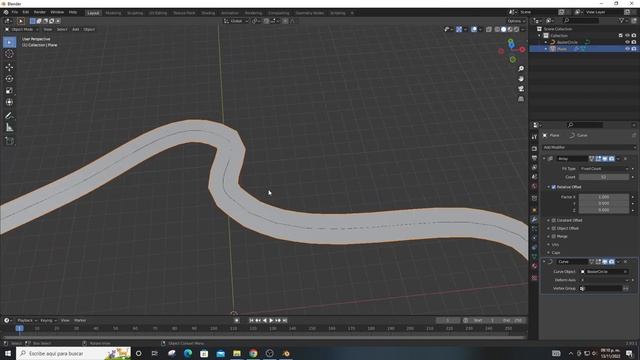The width and height of the screenshot is (640, 360).
Task: Click the Relative Offset Z field
Action: tap(604, 210)
